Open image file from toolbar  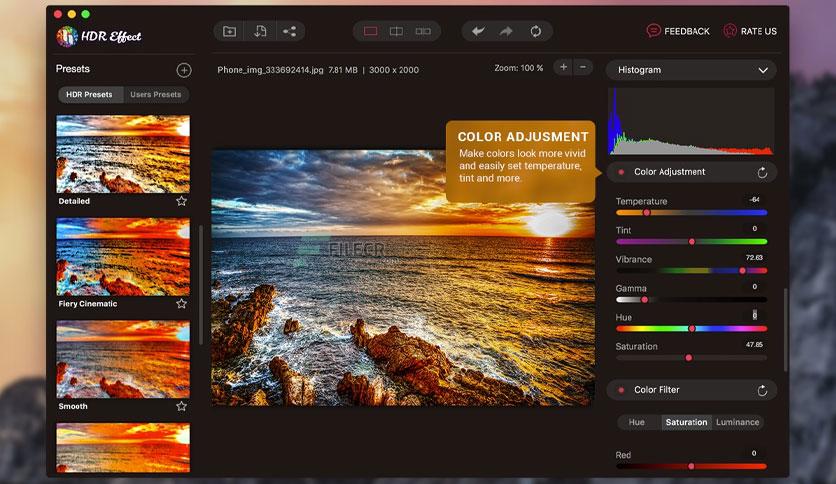[229, 31]
